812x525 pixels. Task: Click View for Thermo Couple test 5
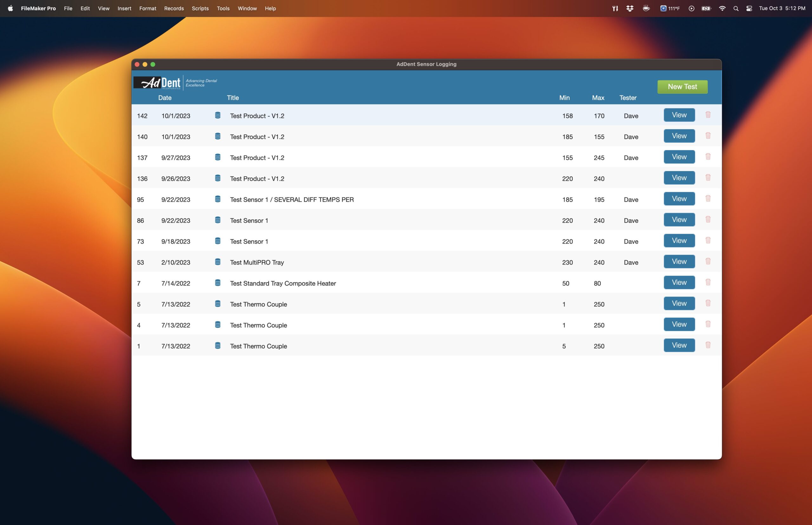(679, 303)
